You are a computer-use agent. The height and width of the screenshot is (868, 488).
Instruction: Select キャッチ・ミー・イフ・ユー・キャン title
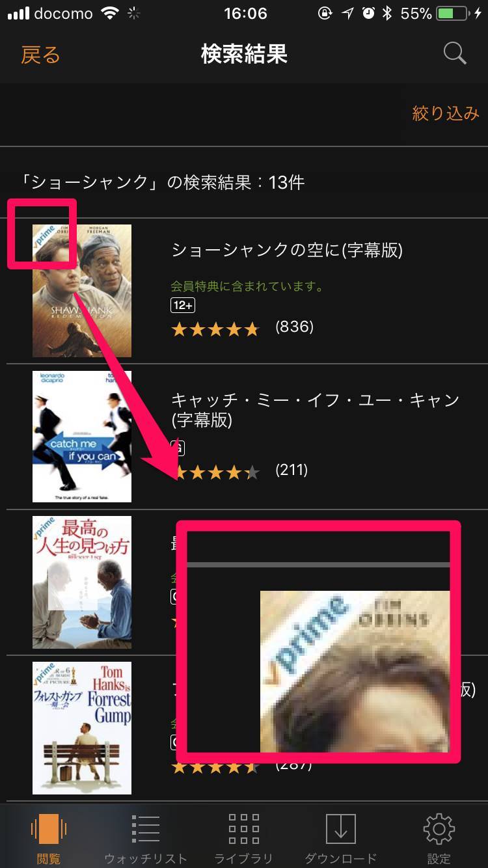[315, 410]
